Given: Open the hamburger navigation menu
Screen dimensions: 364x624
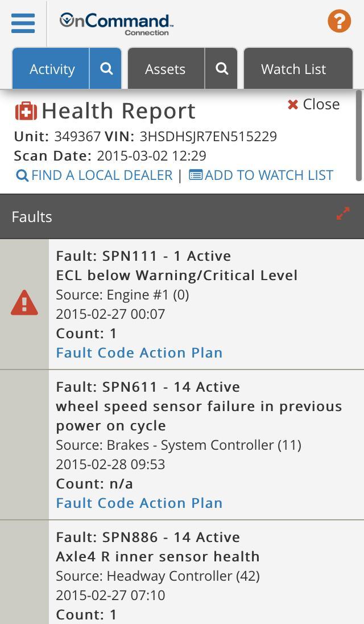Looking at the screenshot, I should [x=22, y=23].
